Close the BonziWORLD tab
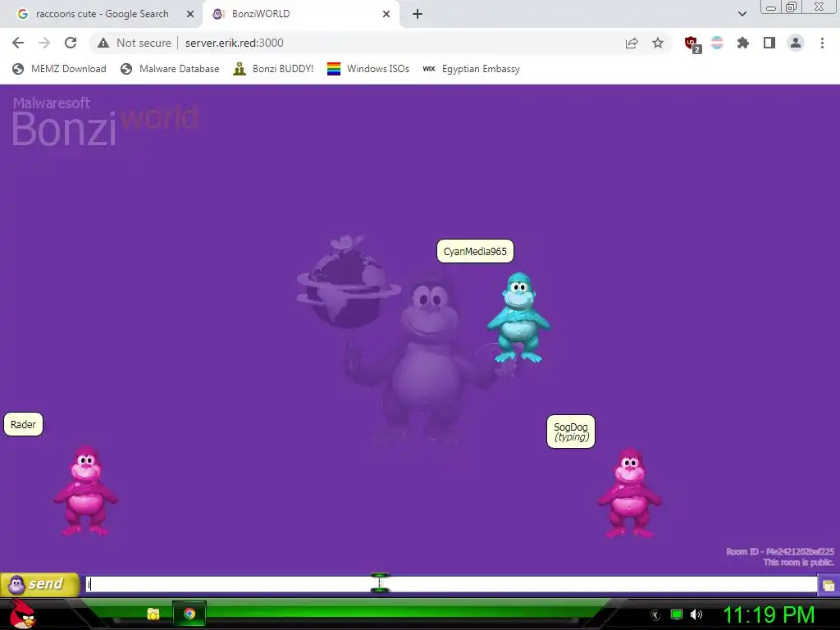The image size is (840, 630). click(x=386, y=14)
